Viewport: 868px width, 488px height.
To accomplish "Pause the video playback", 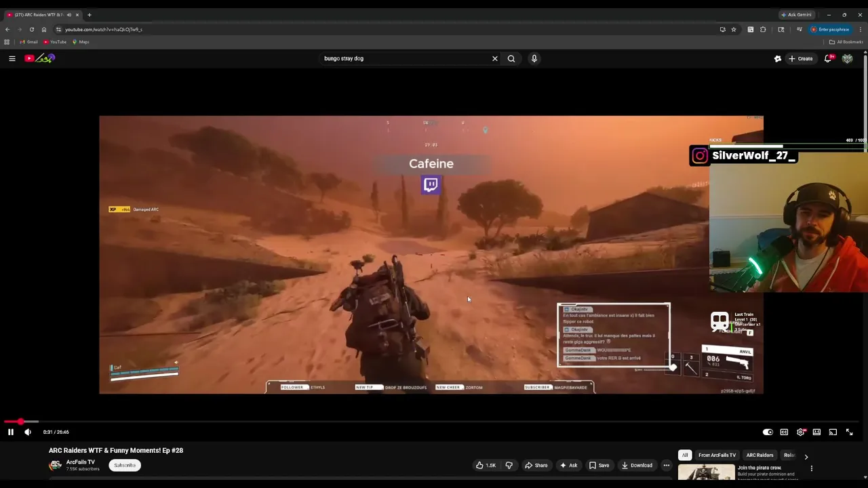I will click(11, 432).
